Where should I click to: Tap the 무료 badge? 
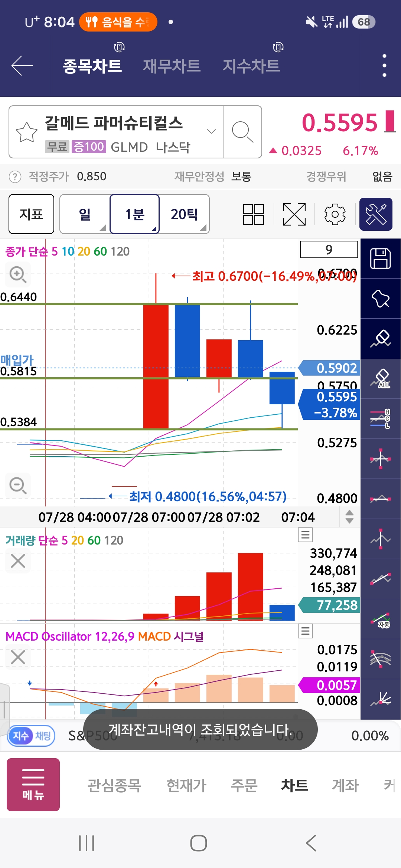coord(57,147)
